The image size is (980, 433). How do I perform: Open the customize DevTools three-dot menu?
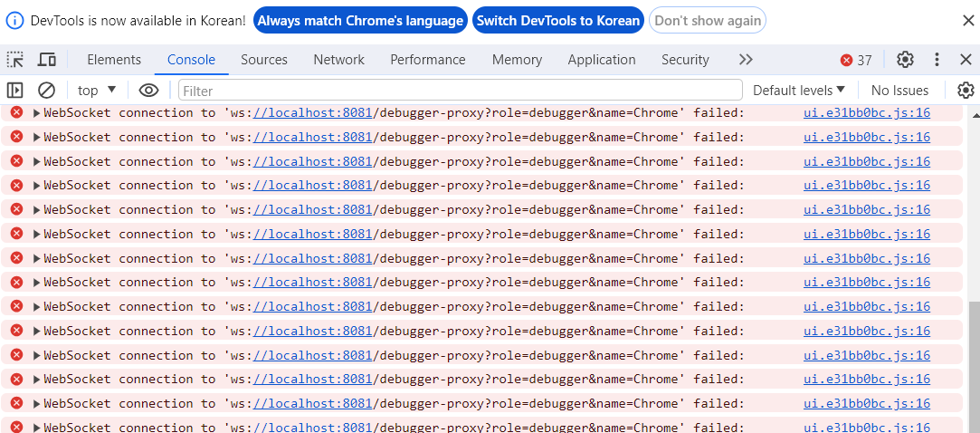pyautogui.click(x=937, y=60)
